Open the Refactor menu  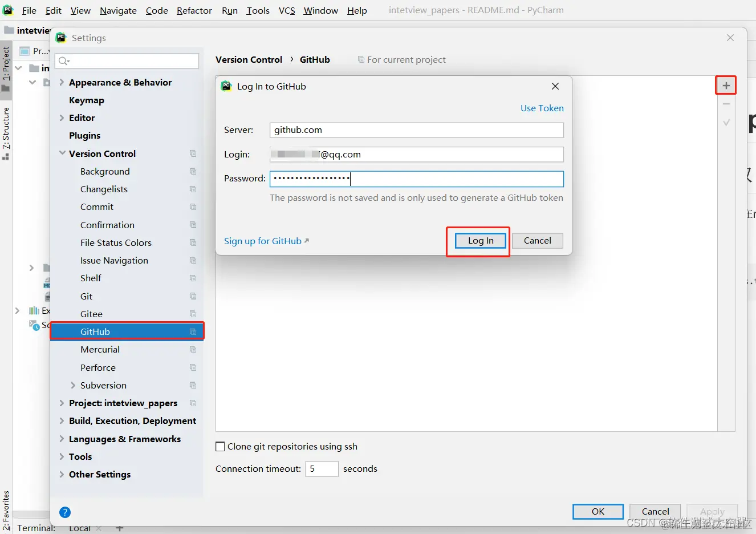[194, 10]
